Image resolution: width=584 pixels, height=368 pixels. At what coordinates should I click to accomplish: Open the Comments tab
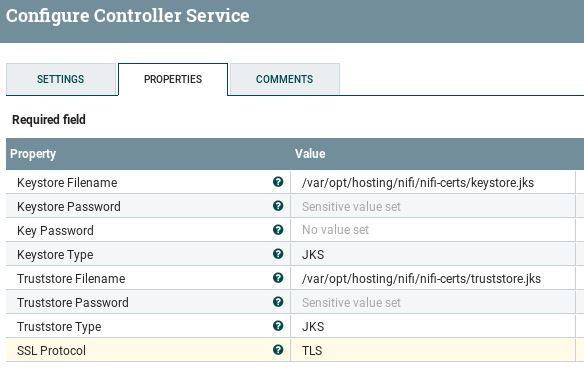(x=285, y=79)
